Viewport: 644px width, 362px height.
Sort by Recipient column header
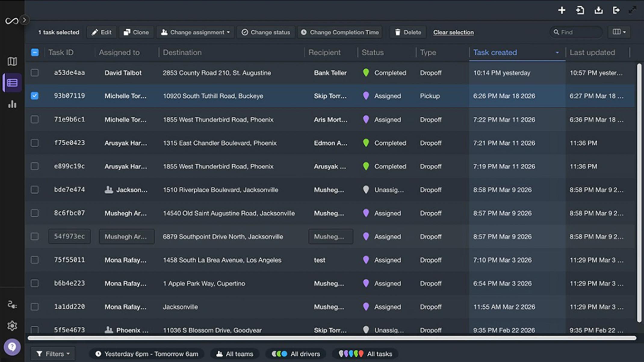click(x=324, y=52)
